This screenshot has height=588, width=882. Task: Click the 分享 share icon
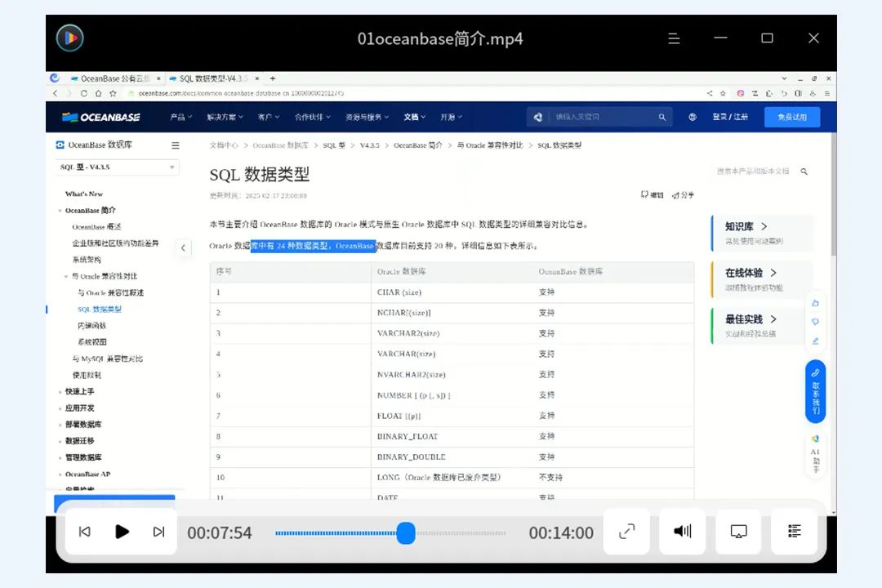683,194
